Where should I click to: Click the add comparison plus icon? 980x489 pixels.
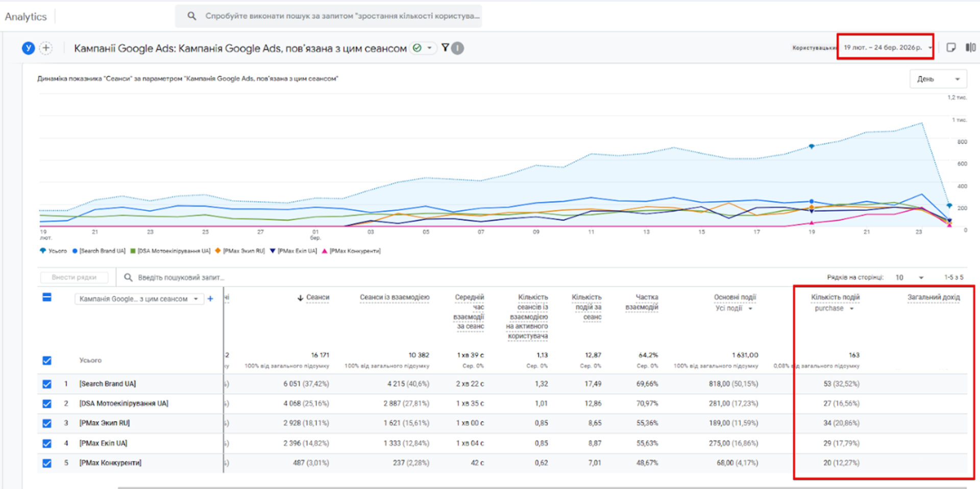click(46, 48)
